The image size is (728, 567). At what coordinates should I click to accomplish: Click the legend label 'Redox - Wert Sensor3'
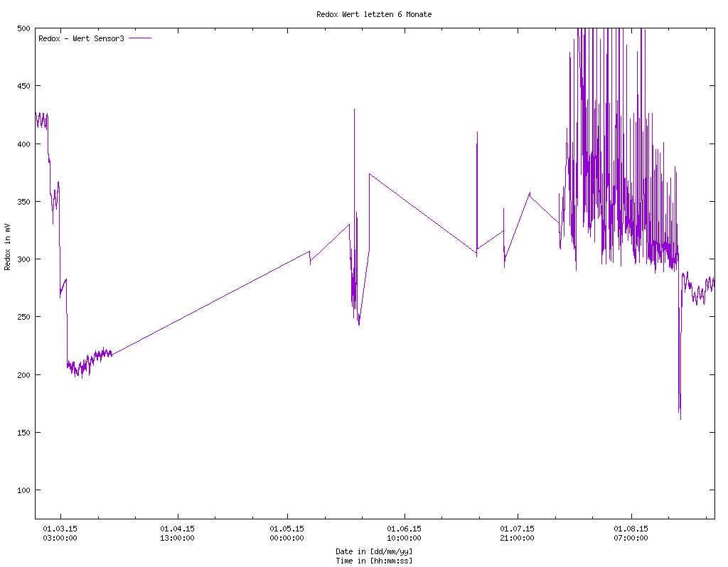(81, 38)
